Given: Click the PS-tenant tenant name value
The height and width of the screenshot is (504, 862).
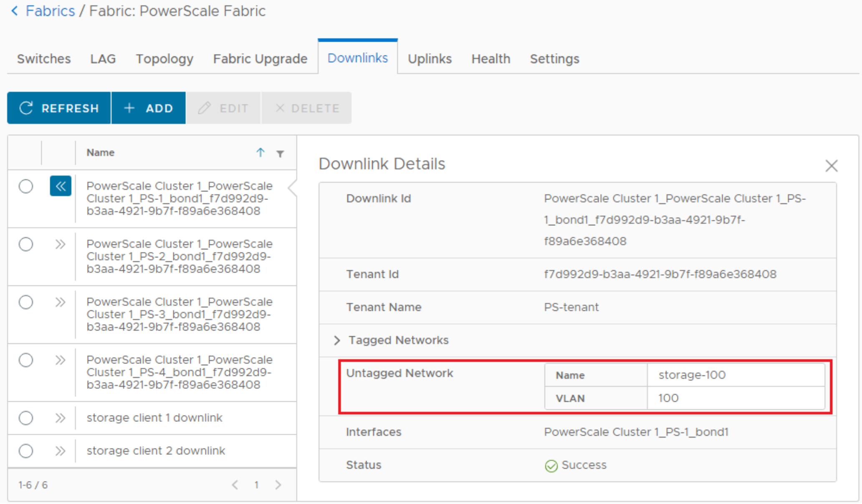Looking at the screenshot, I should tap(571, 307).
